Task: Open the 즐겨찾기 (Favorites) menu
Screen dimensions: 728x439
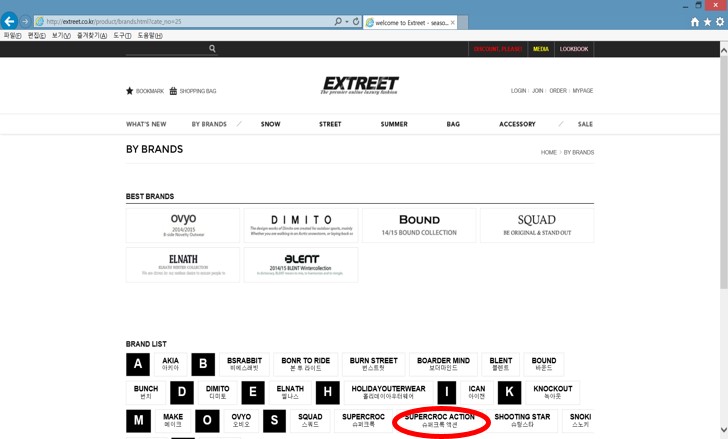Action: coord(92,35)
